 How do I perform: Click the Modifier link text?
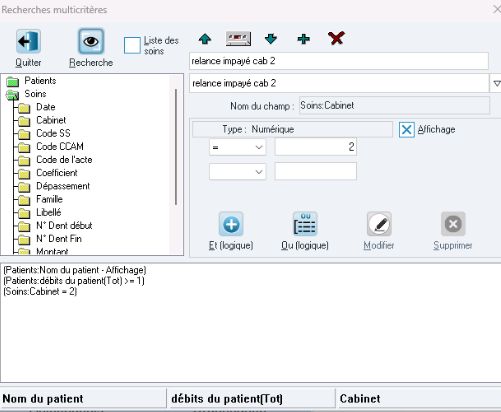tap(379, 246)
